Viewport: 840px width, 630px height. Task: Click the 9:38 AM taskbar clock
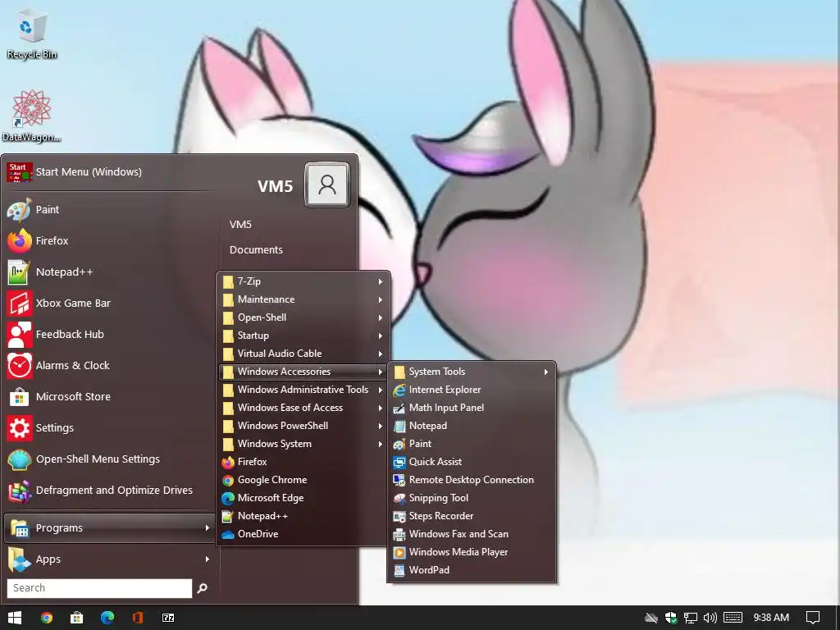pos(771,618)
